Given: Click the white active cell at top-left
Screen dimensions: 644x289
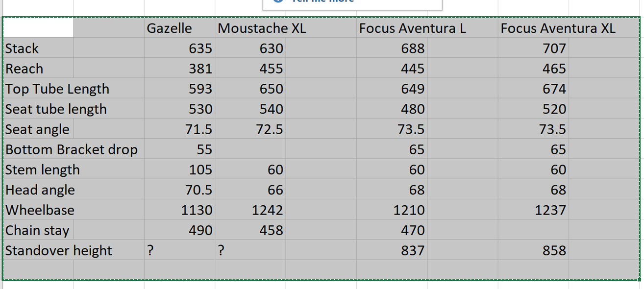Looking at the screenshot, I should [38, 28].
